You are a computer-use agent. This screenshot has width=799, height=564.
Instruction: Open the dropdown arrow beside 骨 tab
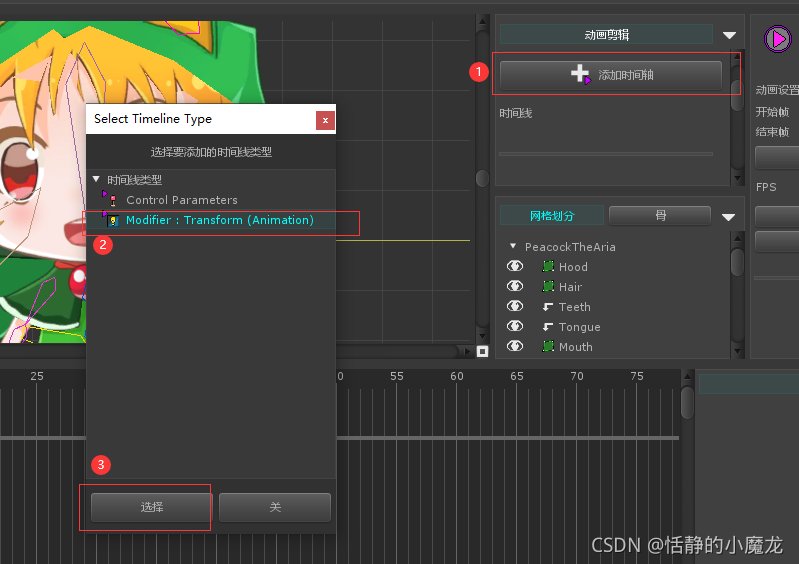click(729, 217)
